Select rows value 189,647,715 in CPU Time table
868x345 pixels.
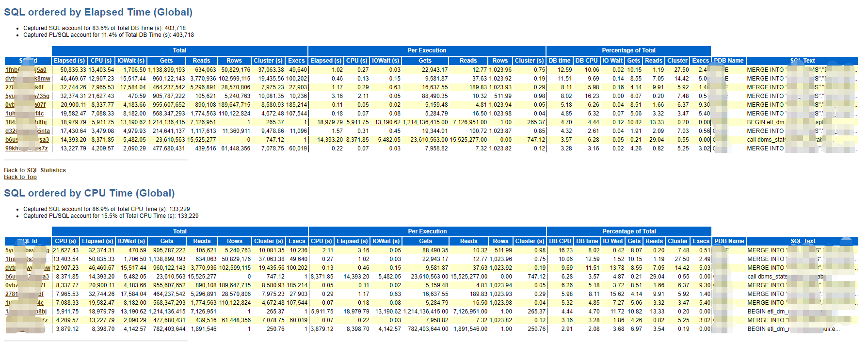[235, 285]
